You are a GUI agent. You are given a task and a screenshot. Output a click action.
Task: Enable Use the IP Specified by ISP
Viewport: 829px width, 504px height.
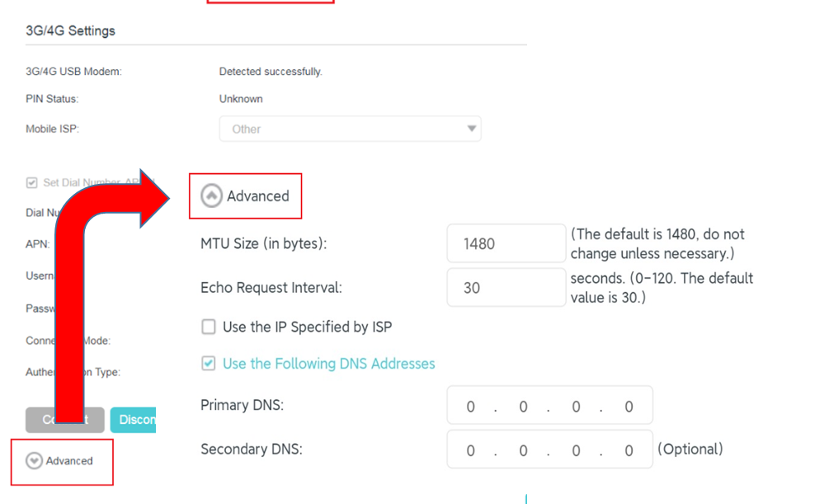click(208, 327)
